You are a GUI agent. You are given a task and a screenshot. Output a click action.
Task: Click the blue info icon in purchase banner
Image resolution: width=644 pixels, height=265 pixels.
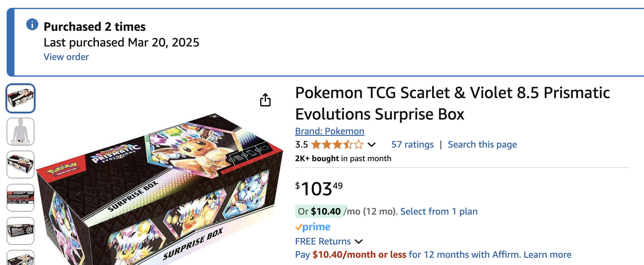32,24
